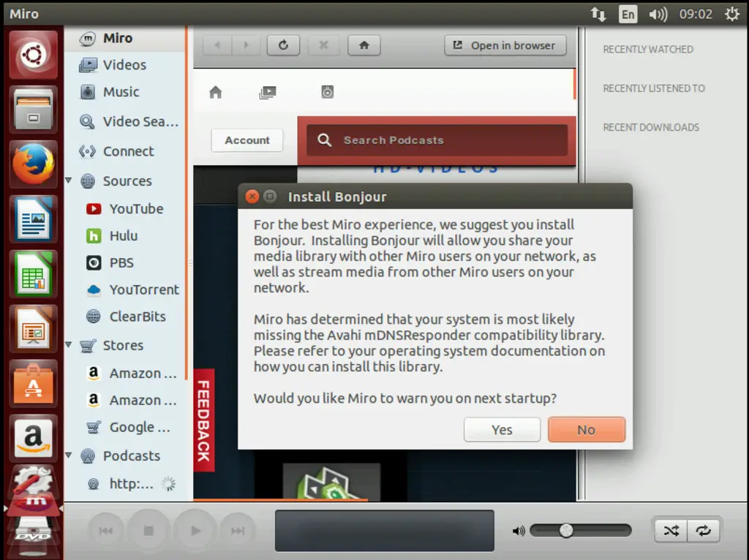Go back in the embedded browser
749x560 pixels.
(x=217, y=45)
